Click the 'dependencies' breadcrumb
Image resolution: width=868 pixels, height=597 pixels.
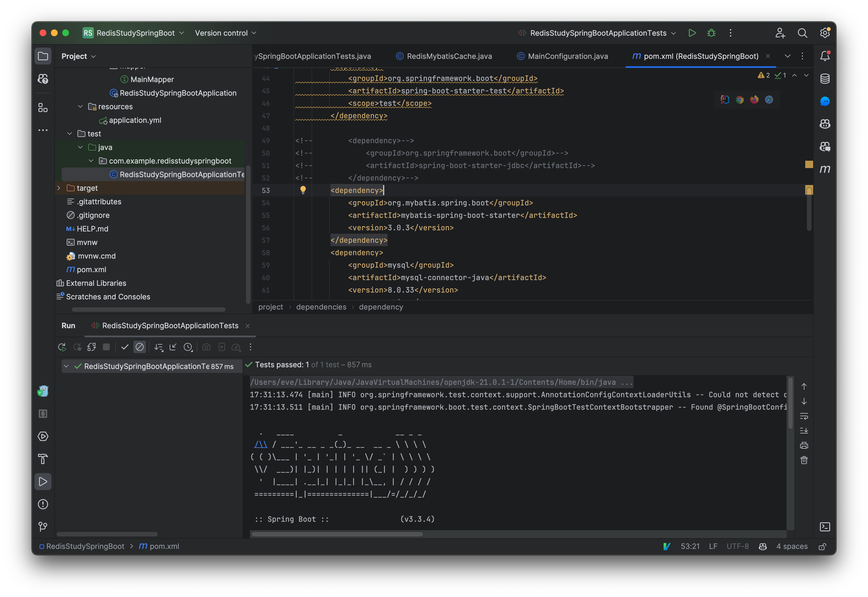(x=321, y=307)
